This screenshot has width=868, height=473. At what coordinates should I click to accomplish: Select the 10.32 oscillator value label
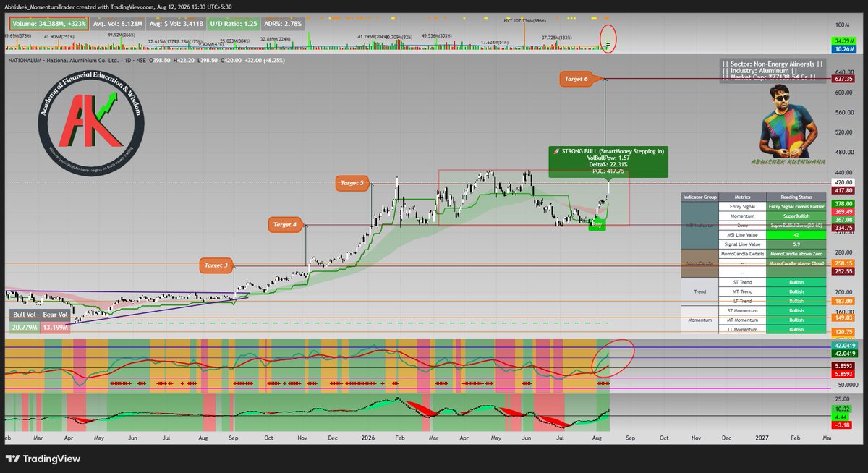[x=843, y=409]
